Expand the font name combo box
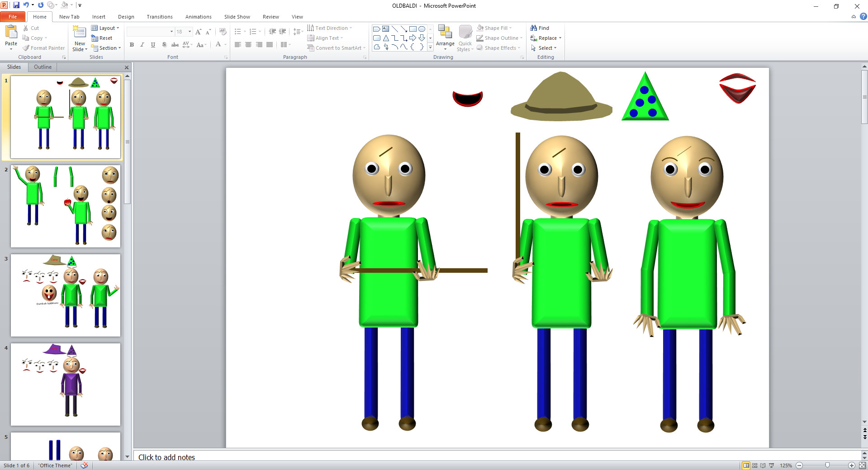 [171, 32]
